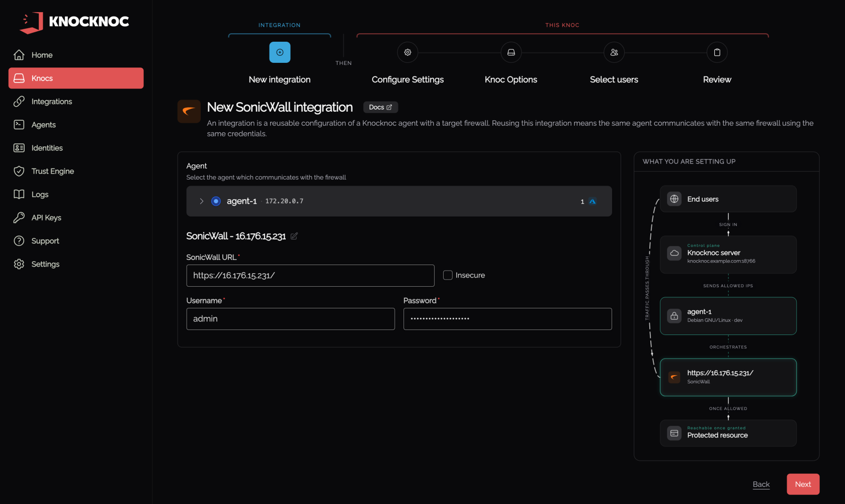
Task: Open the Logs page
Action: 76,194
